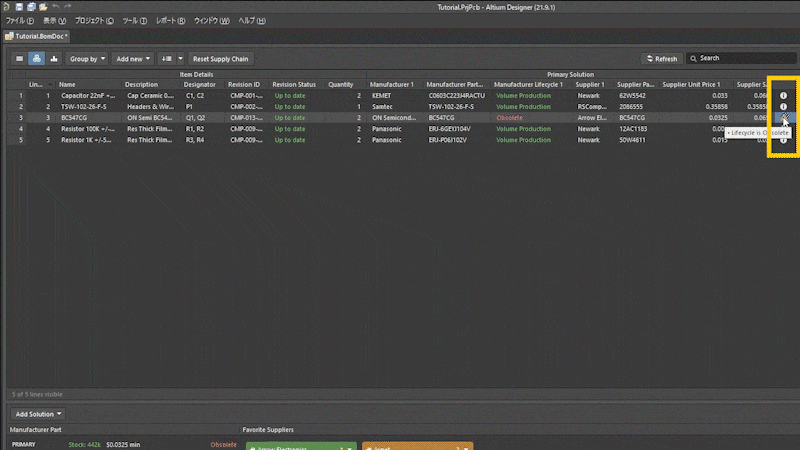Open dropdown arrow beside the numbering button
The height and width of the screenshot is (450, 800).
click(180, 59)
